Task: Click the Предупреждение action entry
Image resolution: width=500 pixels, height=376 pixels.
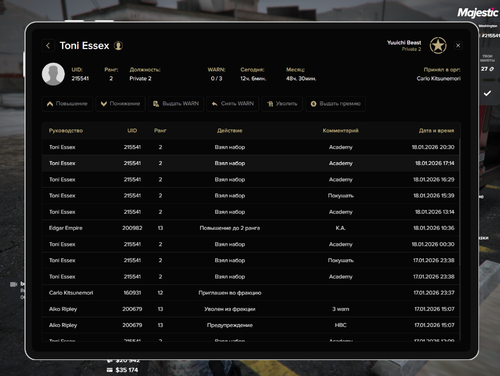Action: [230, 325]
